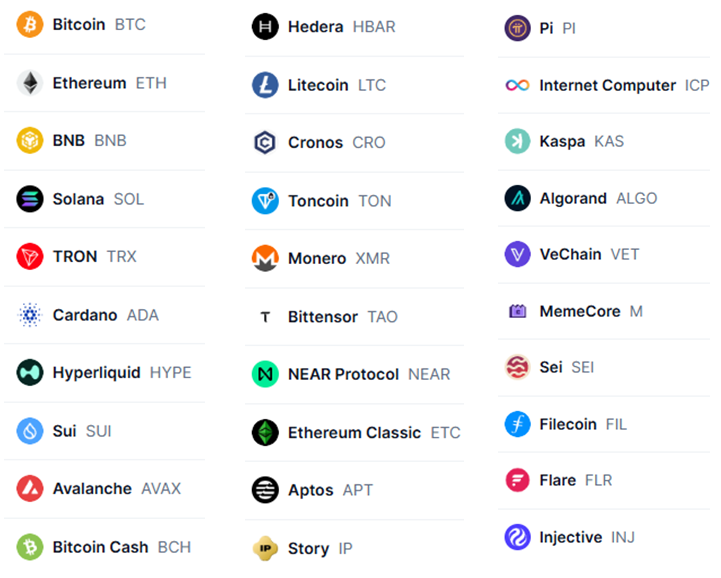Select the green NEAR Protocol icon

coord(265,374)
